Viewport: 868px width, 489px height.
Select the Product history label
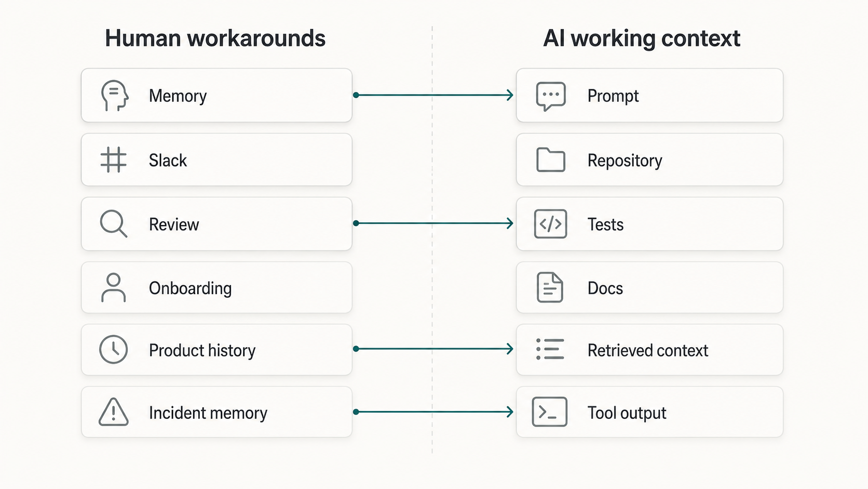(x=202, y=351)
